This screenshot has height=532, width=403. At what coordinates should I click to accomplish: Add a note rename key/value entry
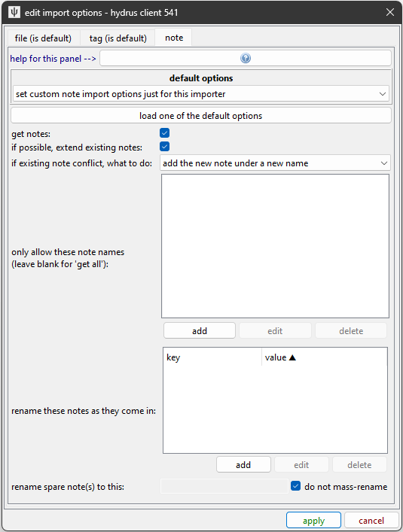point(243,465)
